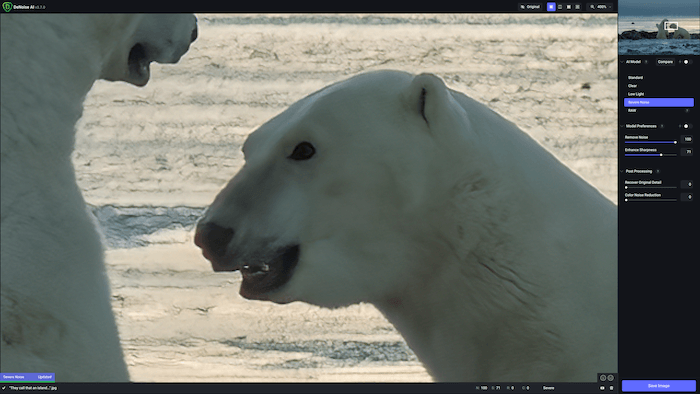
Task: Select the comparison grid view layout icon
Action: (x=577, y=7)
